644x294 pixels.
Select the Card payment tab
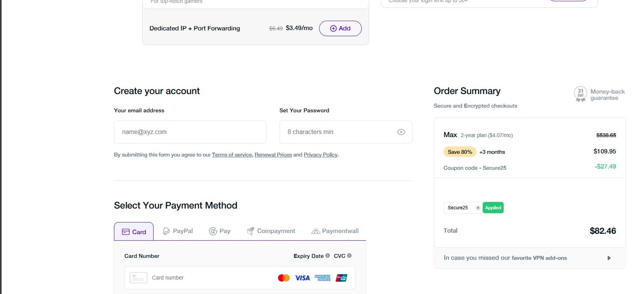click(134, 232)
